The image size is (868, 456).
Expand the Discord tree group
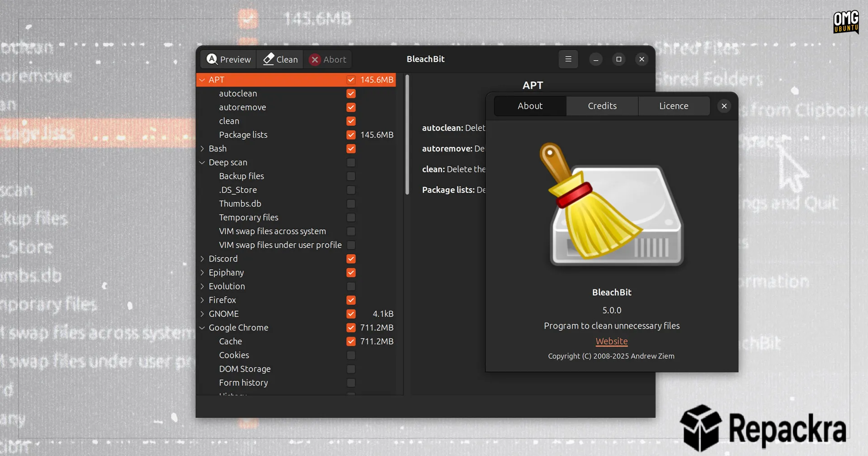pos(202,259)
